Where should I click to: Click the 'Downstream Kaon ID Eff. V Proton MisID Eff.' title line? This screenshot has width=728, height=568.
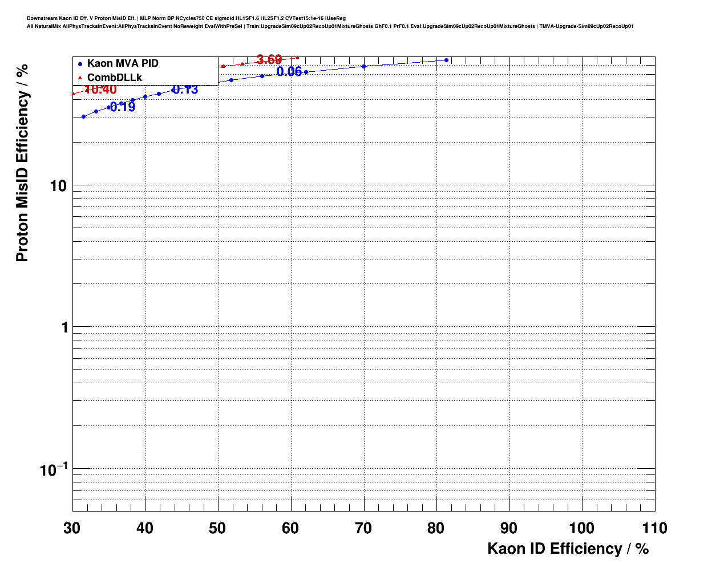tap(186, 18)
